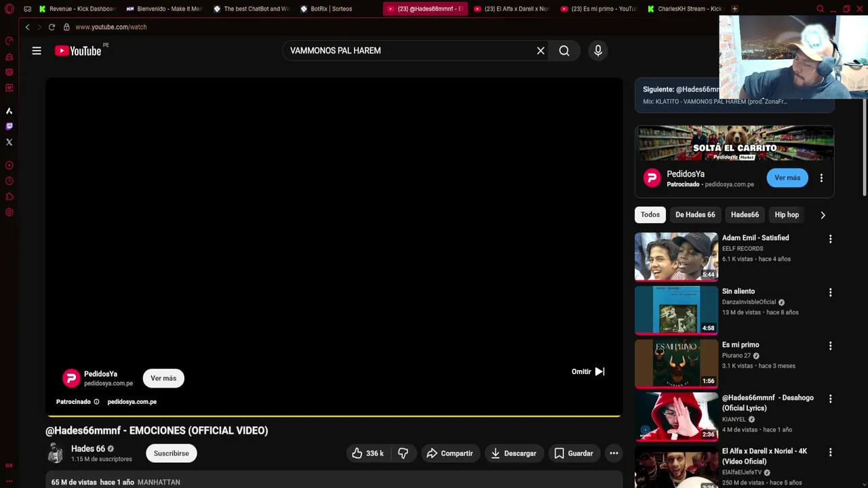868x488 pixels.
Task: Open Twitch in the Opera sidebar
Action: (x=9, y=126)
